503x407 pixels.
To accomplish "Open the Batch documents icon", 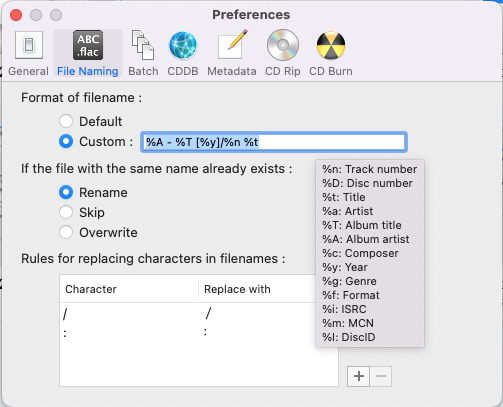I will [143, 45].
